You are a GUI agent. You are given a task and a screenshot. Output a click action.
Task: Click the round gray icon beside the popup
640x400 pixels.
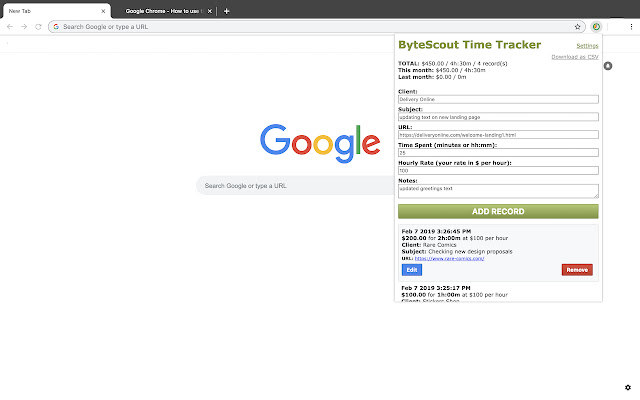(608, 66)
